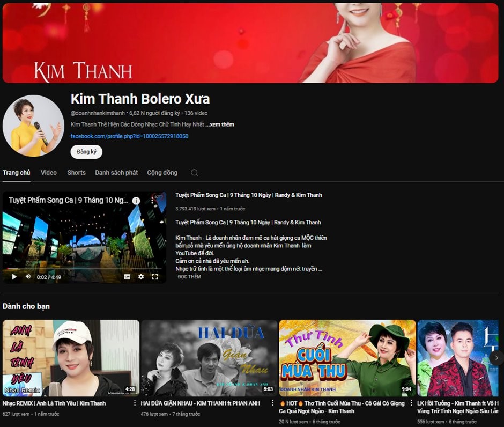Open options menu for Thư Tình Cuối Mùa Thu
Viewport: 504px width, 427px height.
tap(411, 403)
